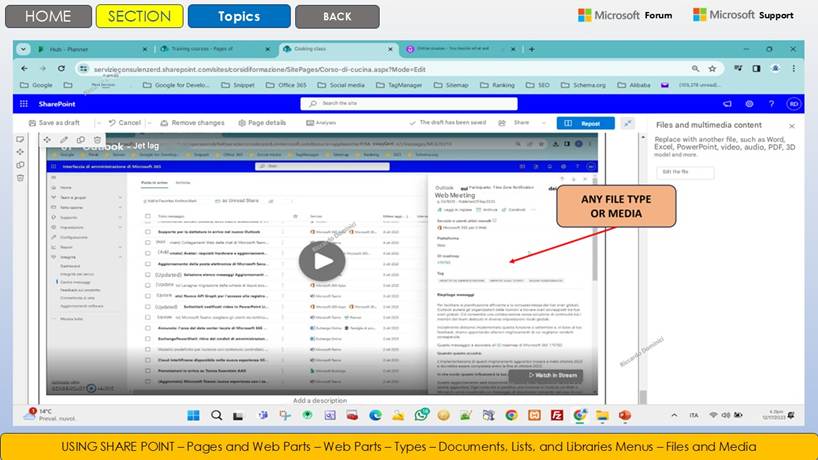Viewport: 818px width, 460px height.
Task: Open WhatsApp from the taskbar
Action: [x=421, y=415]
